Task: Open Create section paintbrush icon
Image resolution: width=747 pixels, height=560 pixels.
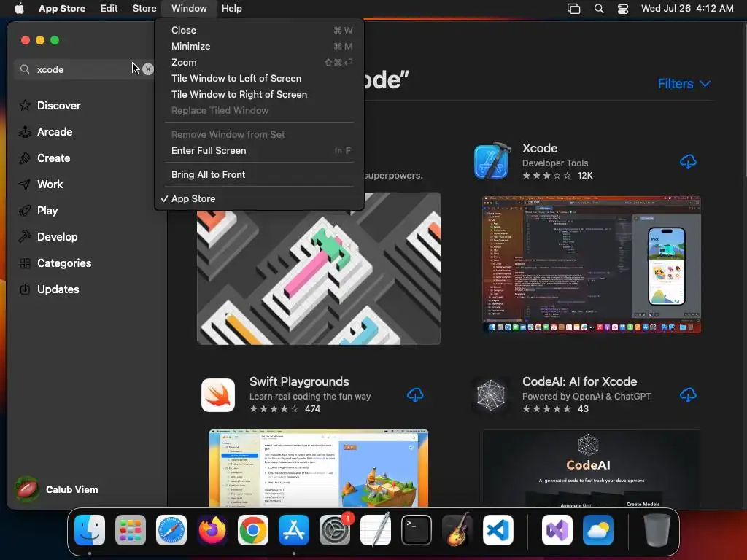Action: [25, 157]
